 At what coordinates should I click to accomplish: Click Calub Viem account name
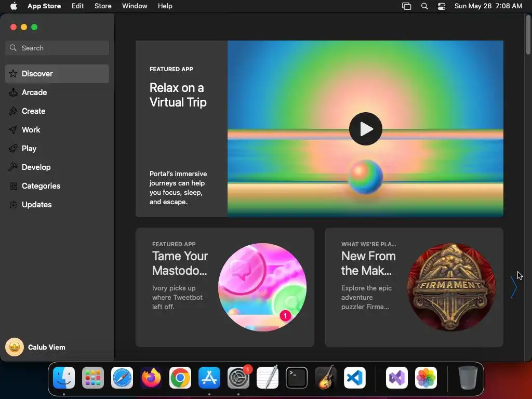click(x=46, y=347)
